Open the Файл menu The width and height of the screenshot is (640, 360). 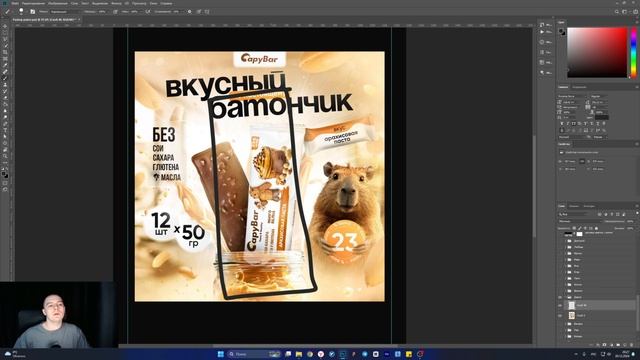15,3
